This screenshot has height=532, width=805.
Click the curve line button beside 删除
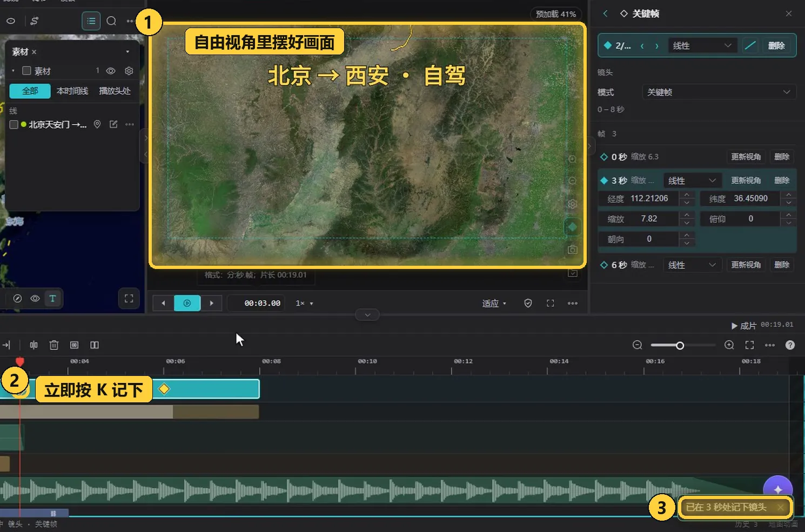tap(750, 45)
